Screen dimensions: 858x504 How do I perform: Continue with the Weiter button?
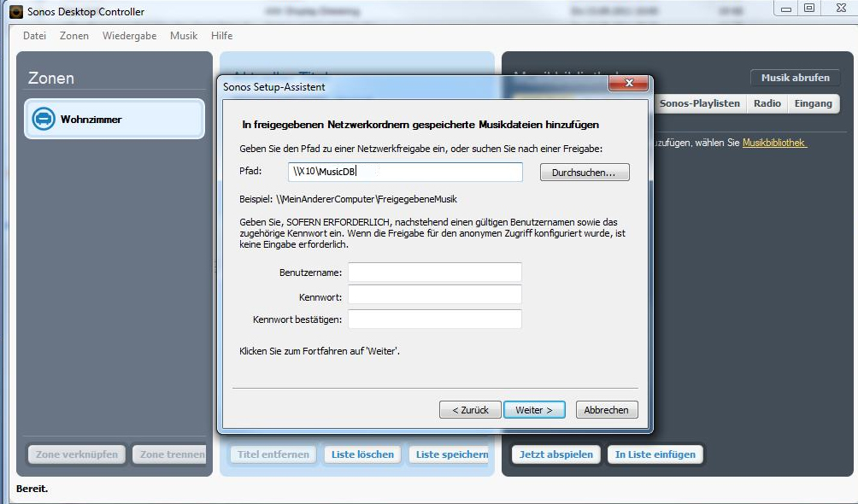pos(534,410)
